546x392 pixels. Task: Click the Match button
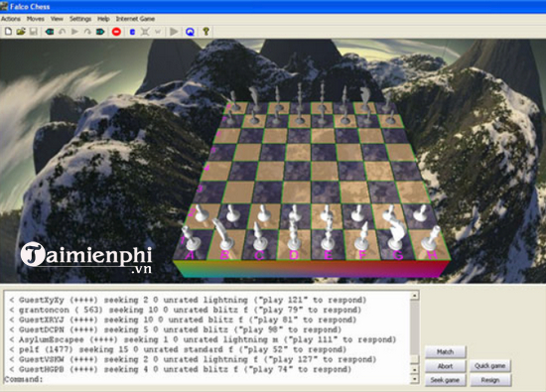[x=445, y=352]
